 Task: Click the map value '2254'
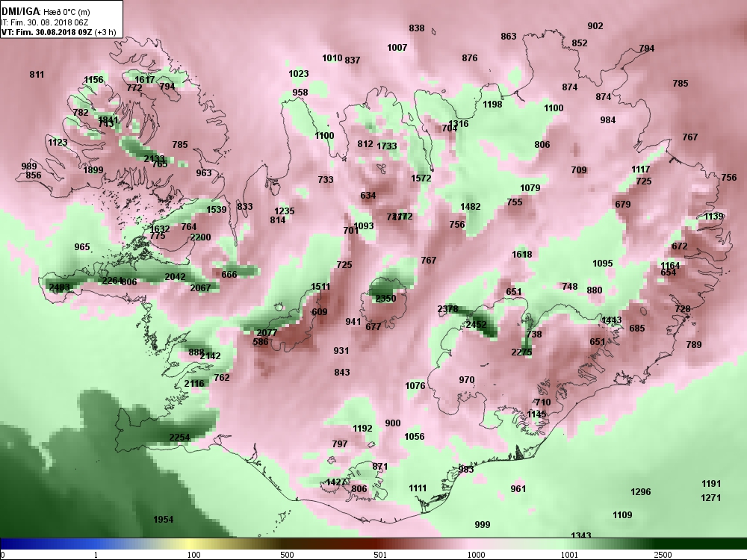[x=179, y=437]
